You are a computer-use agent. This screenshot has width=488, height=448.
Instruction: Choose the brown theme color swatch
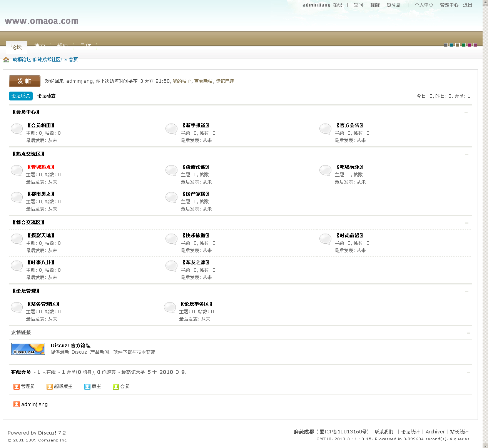point(458,45)
